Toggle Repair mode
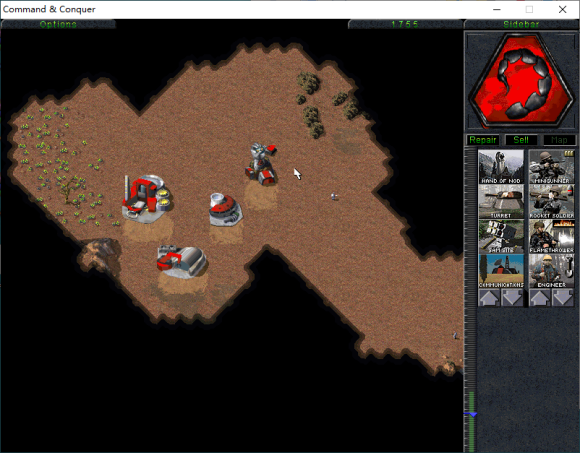580x453 pixels. point(482,140)
